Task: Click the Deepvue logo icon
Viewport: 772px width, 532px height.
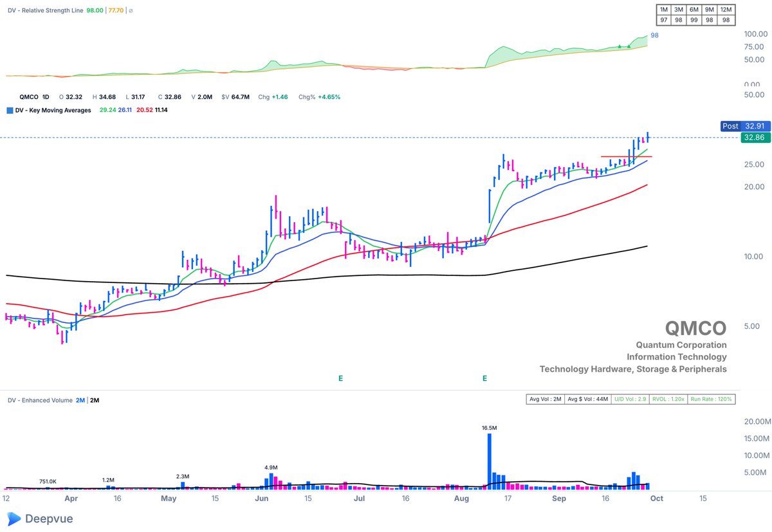Action: click(14, 518)
